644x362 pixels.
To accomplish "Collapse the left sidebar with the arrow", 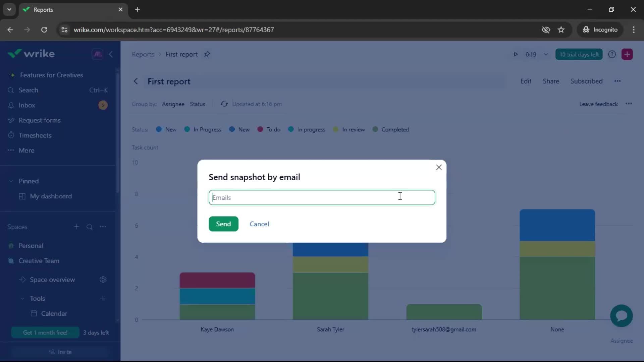I will click(111, 54).
